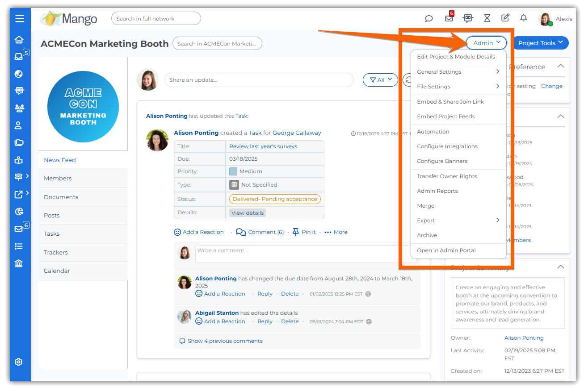Click the Home icon in left sidebar
Image resolution: width=584 pixels, height=392 pixels.
pyautogui.click(x=19, y=40)
